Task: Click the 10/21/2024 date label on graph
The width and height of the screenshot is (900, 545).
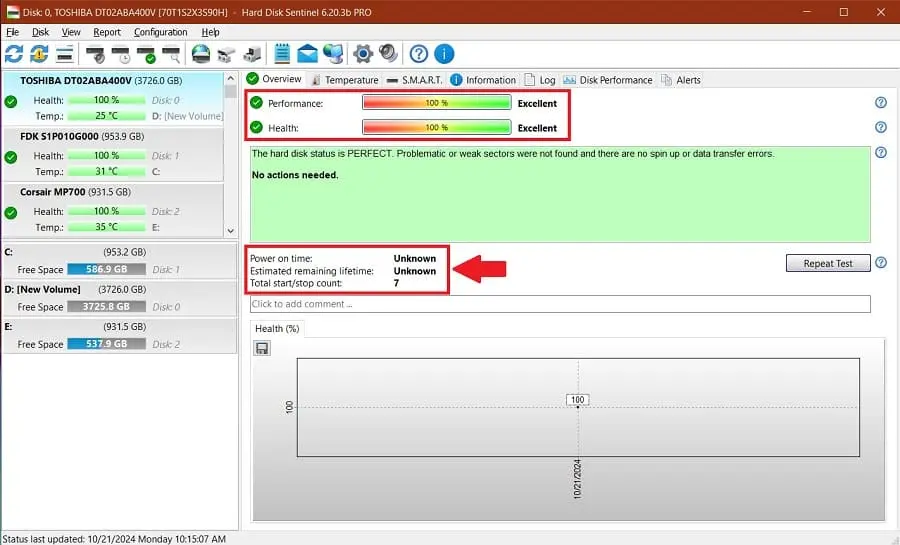Action: pos(577,479)
